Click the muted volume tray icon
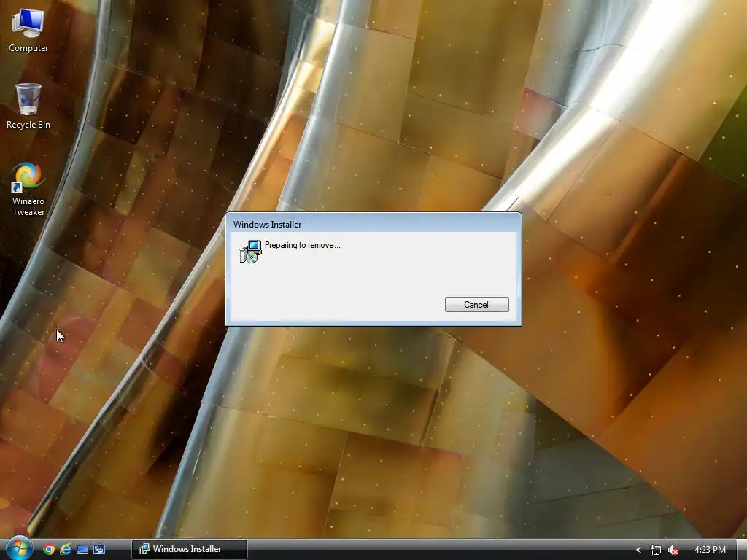 [673, 550]
